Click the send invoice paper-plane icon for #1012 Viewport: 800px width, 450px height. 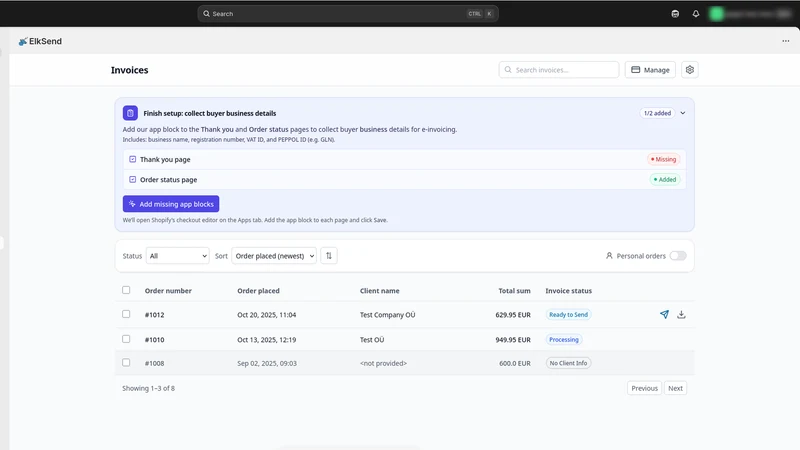click(664, 314)
